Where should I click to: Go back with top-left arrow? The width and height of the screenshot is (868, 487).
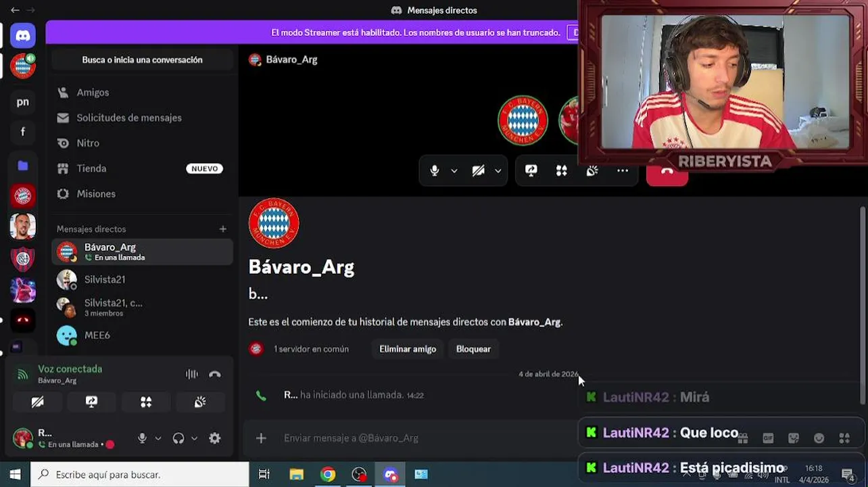[x=15, y=10]
